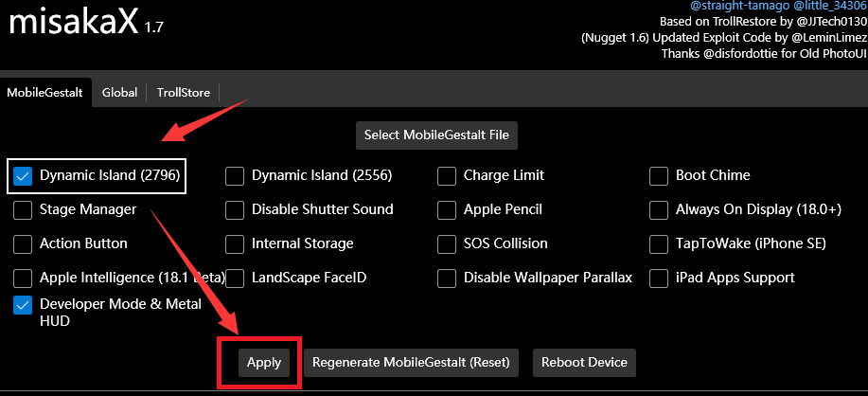This screenshot has width=868, height=396.
Task: Switch to the Global tab
Action: click(x=120, y=92)
